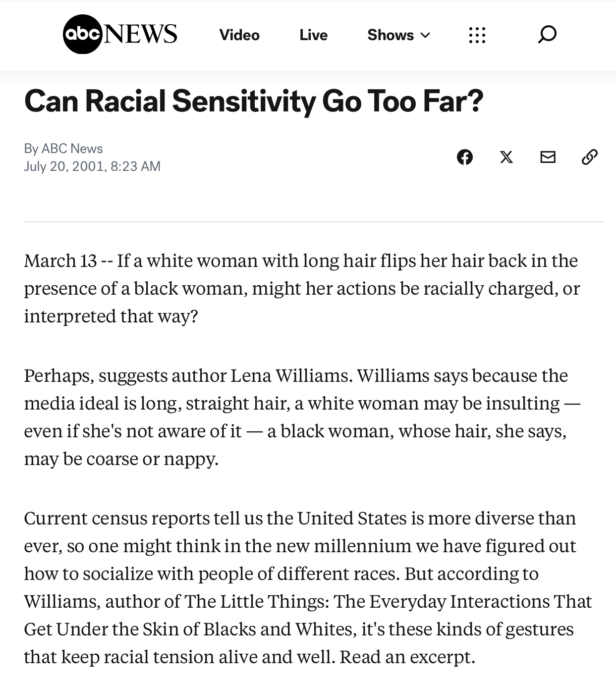The width and height of the screenshot is (616, 680).
Task: Open the dotted grid more-menu icon
Action: (x=477, y=35)
